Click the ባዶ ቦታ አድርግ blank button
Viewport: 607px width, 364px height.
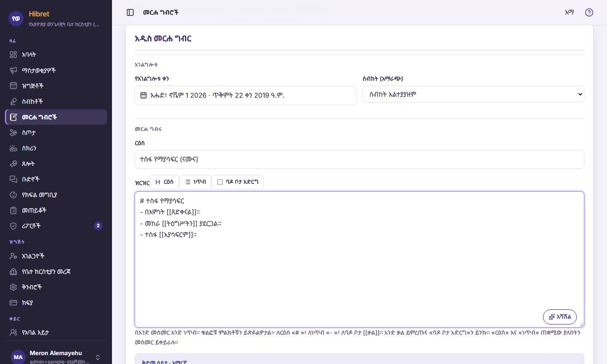pyautogui.click(x=238, y=182)
